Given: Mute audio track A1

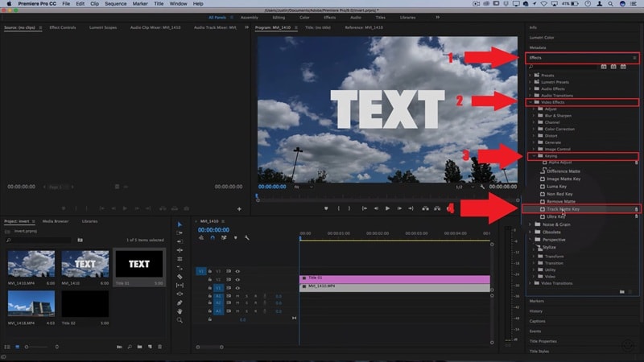Looking at the screenshot, I should click(x=237, y=296).
